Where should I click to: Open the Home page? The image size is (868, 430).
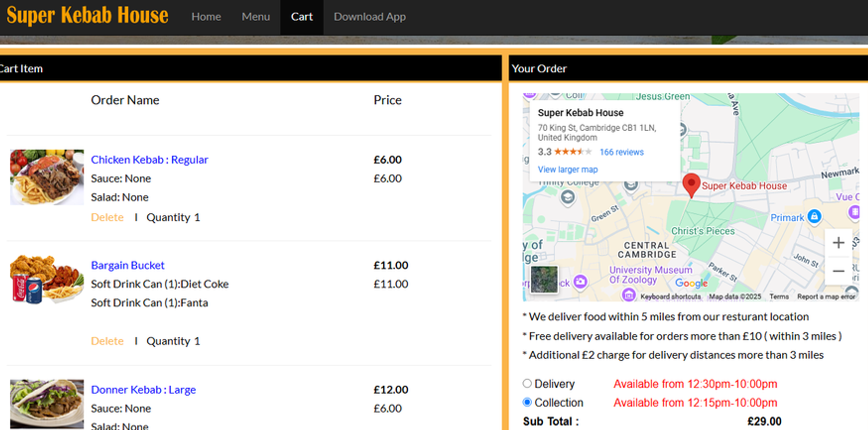pyautogui.click(x=206, y=16)
